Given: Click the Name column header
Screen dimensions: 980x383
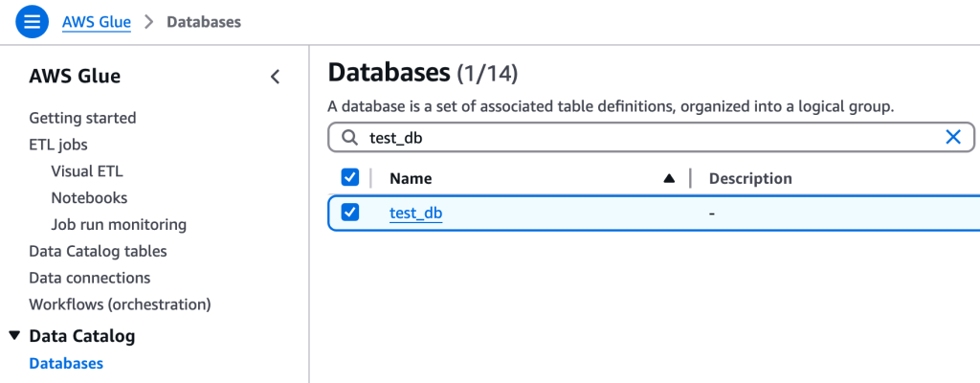Looking at the screenshot, I should point(411,178).
